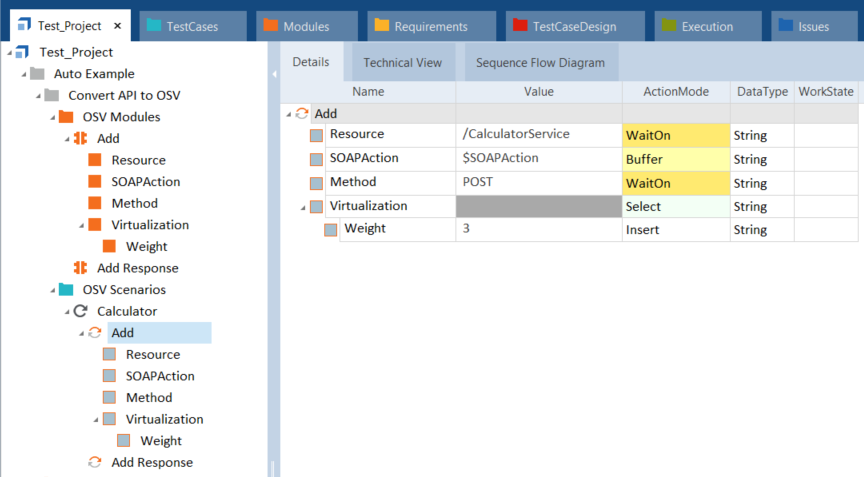Open the Requirements tab
This screenshot has height=477, width=864.
tap(430, 27)
